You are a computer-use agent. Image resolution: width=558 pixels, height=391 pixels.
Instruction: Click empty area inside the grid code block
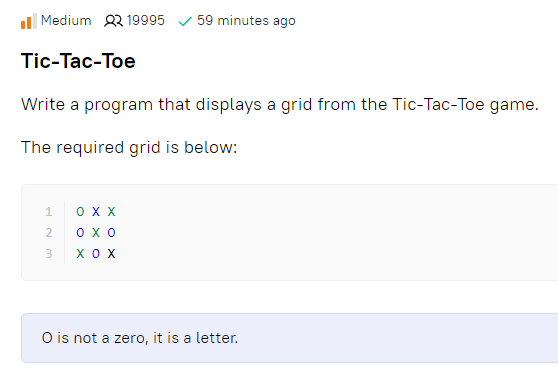tap(320, 233)
